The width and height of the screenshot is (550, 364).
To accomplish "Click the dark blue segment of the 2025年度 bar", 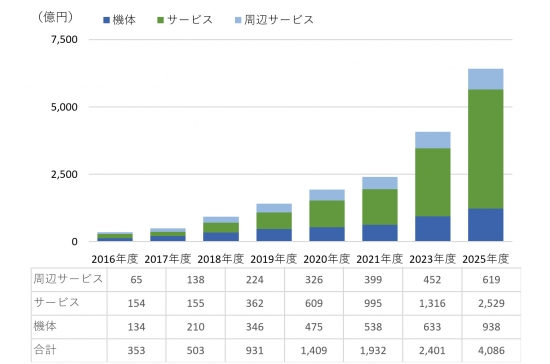I will tap(485, 225).
